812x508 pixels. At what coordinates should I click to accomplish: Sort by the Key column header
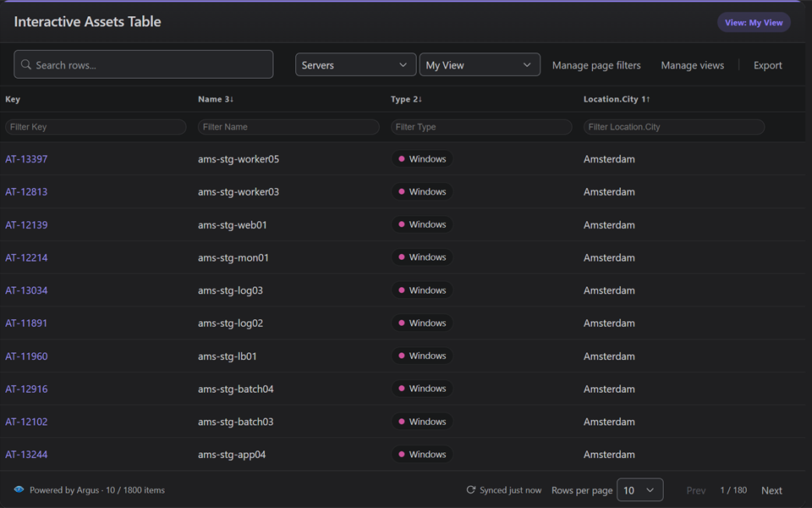coord(13,99)
